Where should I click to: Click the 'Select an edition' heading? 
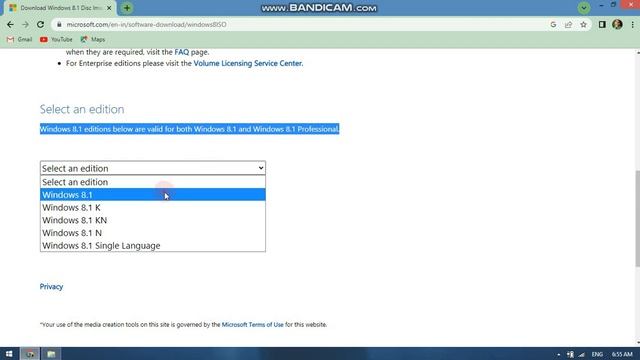pos(82,109)
